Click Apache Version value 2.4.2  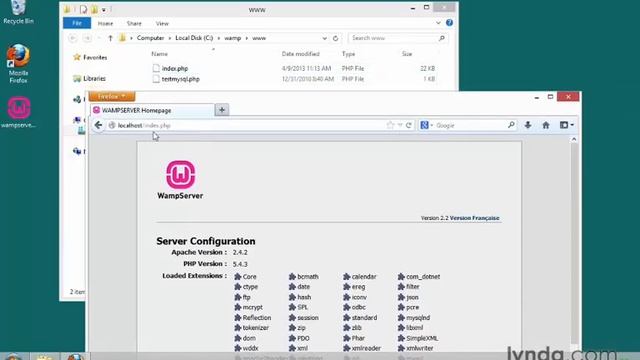240,252
